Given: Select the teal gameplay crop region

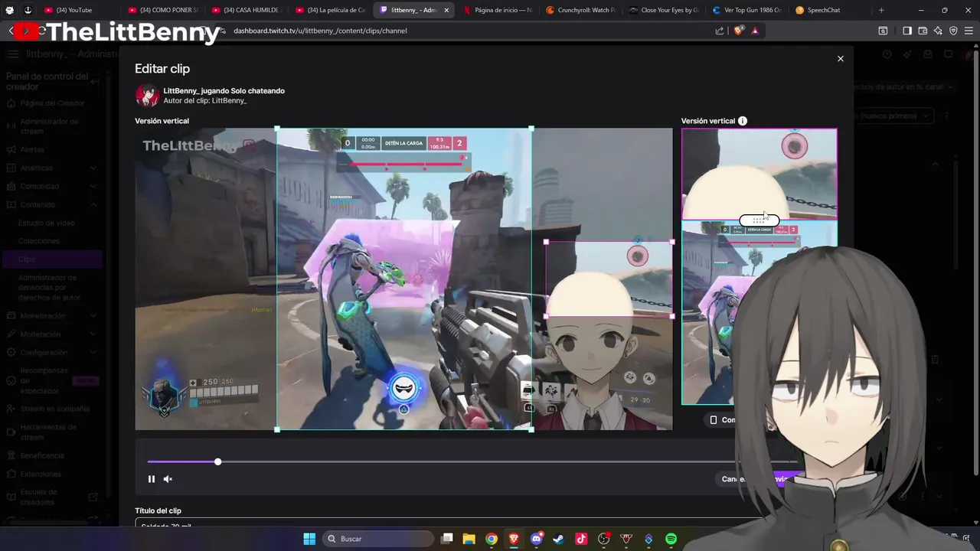Looking at the screenshot, I should pos(403,279).
